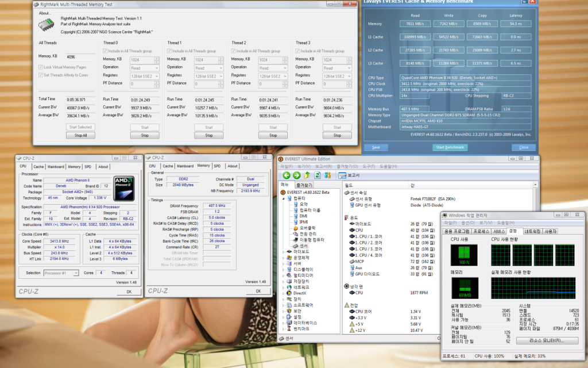Open the Mainboard tab in CPU-Z processor window
This screenshot has height=368, width=588.
pyautogui.click(x=56, y=167)
